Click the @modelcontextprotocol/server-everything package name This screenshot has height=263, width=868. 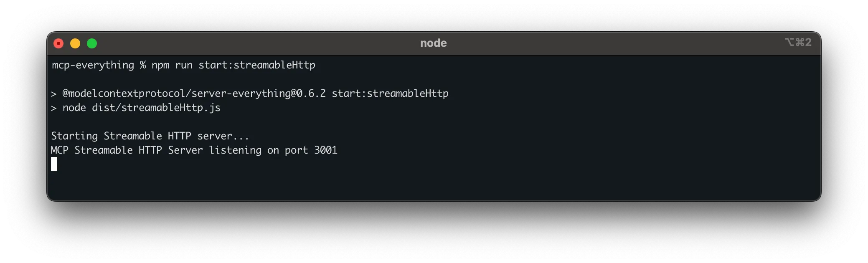[175, 94]
